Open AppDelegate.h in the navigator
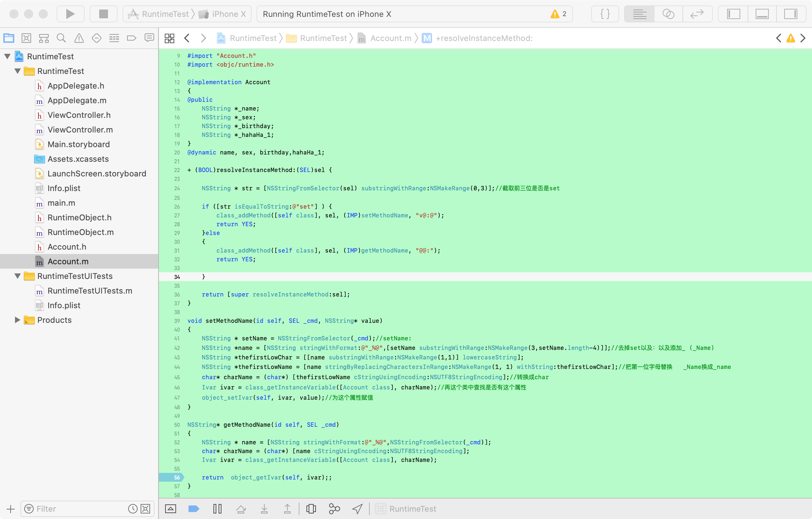This screenshot has height=519, width=812. click(76, 86)
